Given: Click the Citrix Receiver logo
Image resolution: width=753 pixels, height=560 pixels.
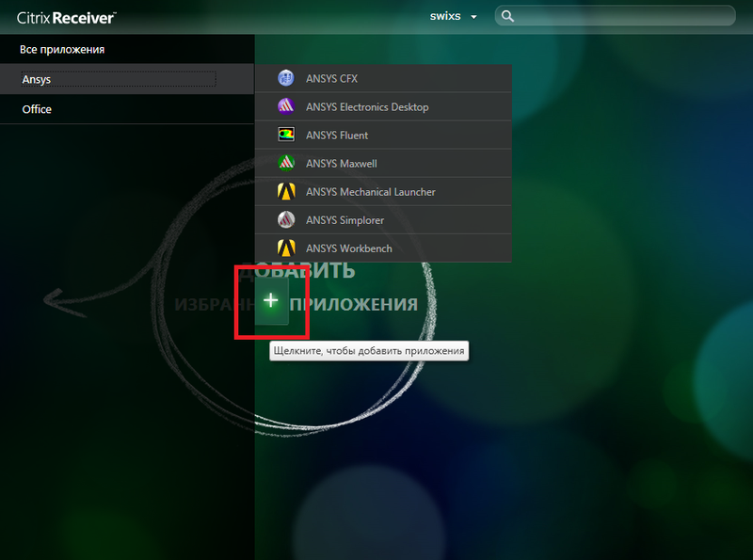Looking at the screenshot, I should (x=66, y=18).
